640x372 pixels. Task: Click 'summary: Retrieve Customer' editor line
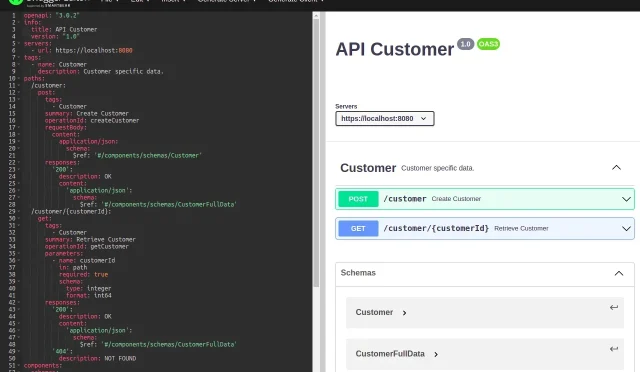(90, 240)
